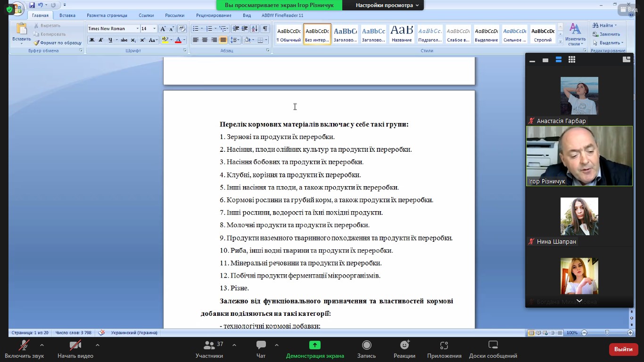Viewport: 644px width, 362px height.
Task: Open the Times New Roman font dropdown
Action: (x=137, y=29)
